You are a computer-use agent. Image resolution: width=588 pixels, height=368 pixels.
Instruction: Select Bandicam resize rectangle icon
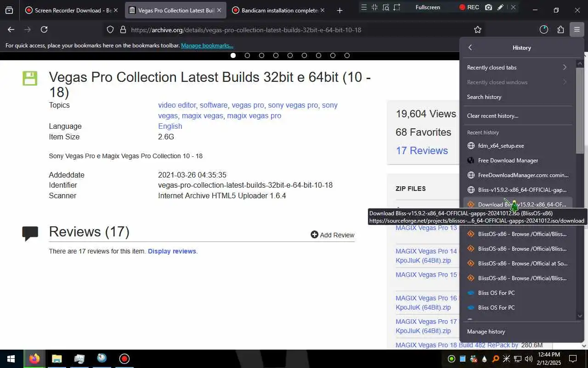pyautogui.click(x=397, y=7)
